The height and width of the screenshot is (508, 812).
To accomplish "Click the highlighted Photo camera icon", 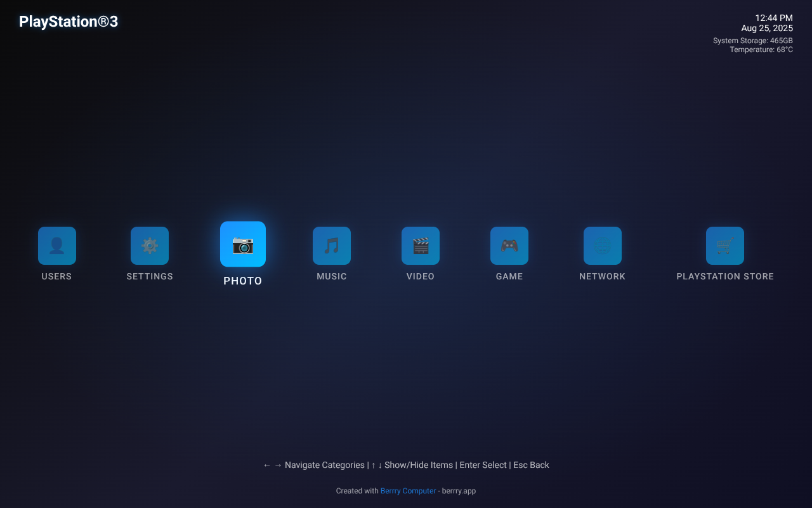I will (x=243, y=244).
